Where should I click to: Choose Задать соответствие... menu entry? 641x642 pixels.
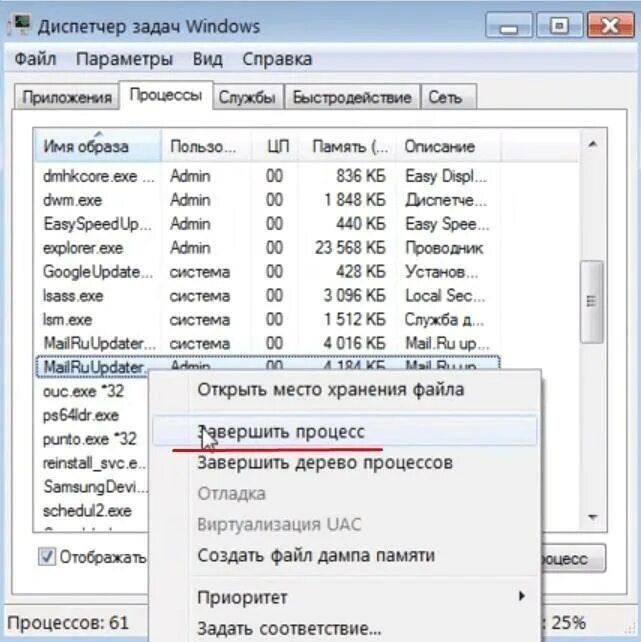345,628
